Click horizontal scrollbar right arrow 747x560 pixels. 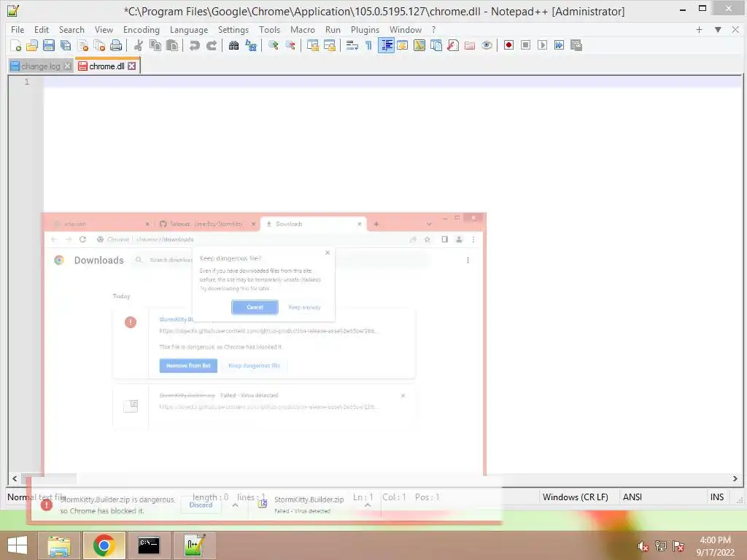point(735,478)
